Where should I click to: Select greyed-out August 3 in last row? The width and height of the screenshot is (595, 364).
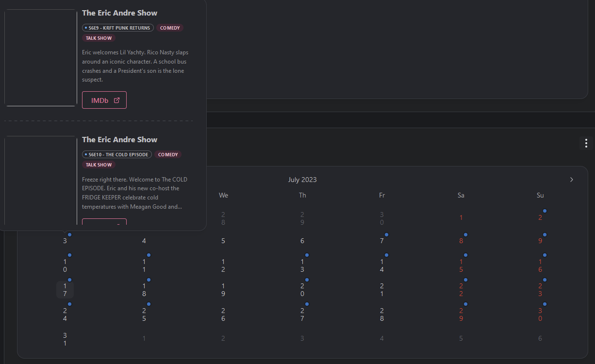click(302, 338)
